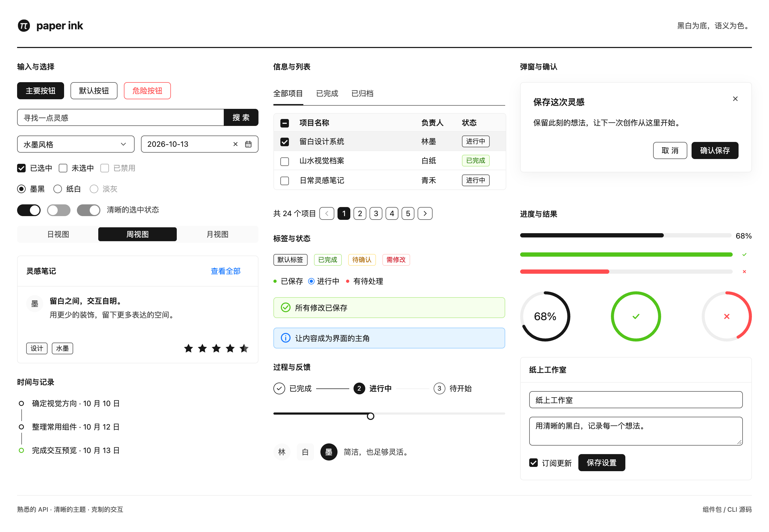Screen dimensions: 769x532
Task: Click the slider handle under 过程与反馈
Action: [370, 416]
